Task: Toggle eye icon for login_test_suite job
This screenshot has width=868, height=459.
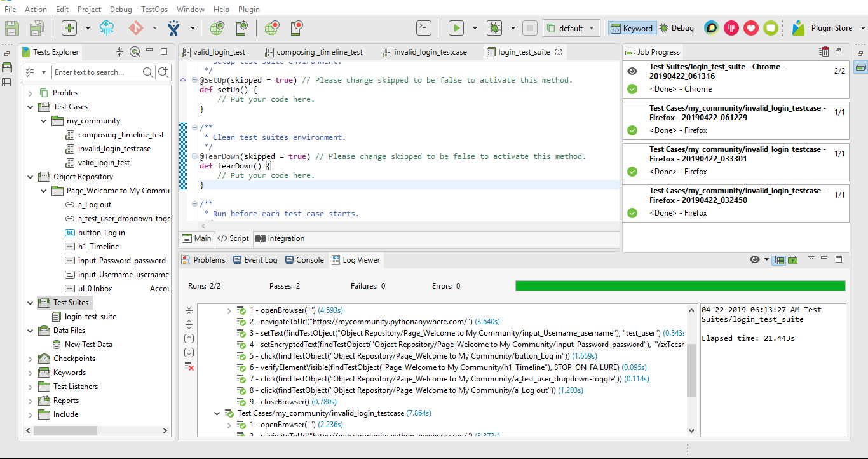Action: 632,71
